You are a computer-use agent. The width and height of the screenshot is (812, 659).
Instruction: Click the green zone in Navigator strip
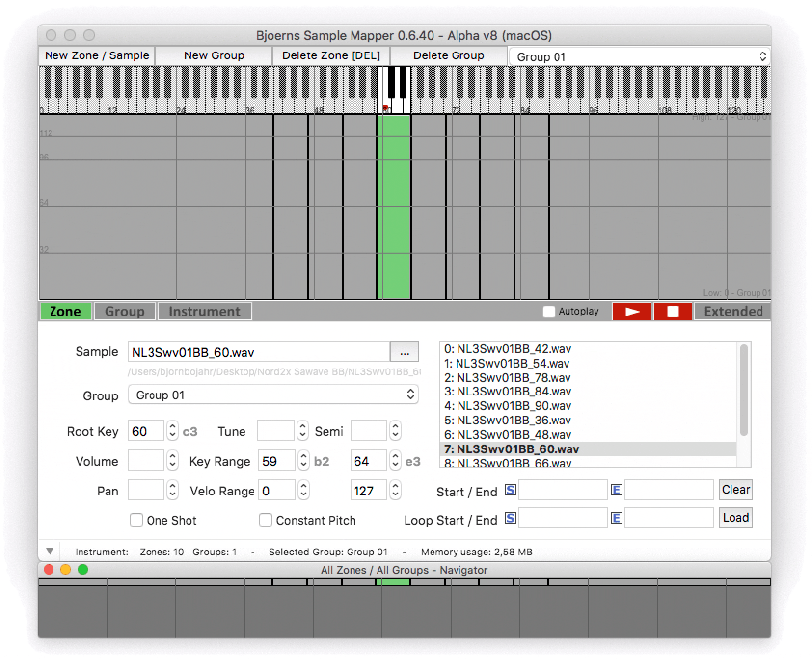[x=393, y=582]
